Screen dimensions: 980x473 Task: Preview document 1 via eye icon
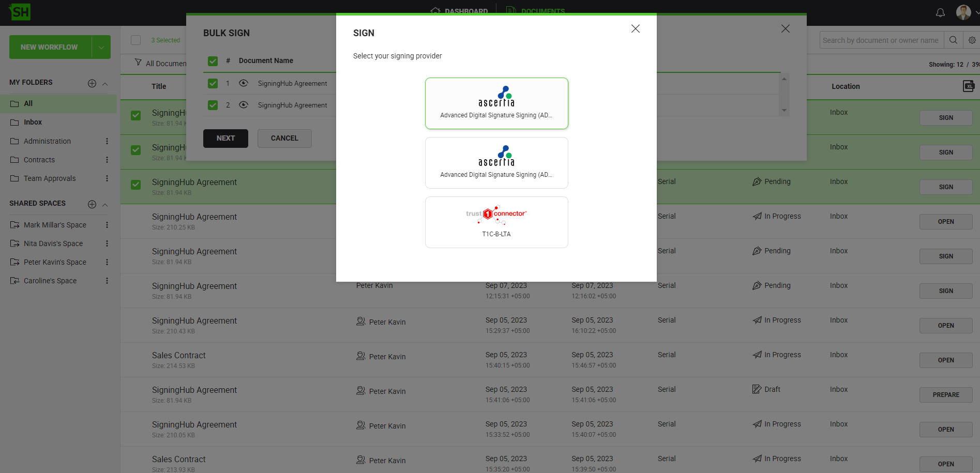tap(244, 83)
